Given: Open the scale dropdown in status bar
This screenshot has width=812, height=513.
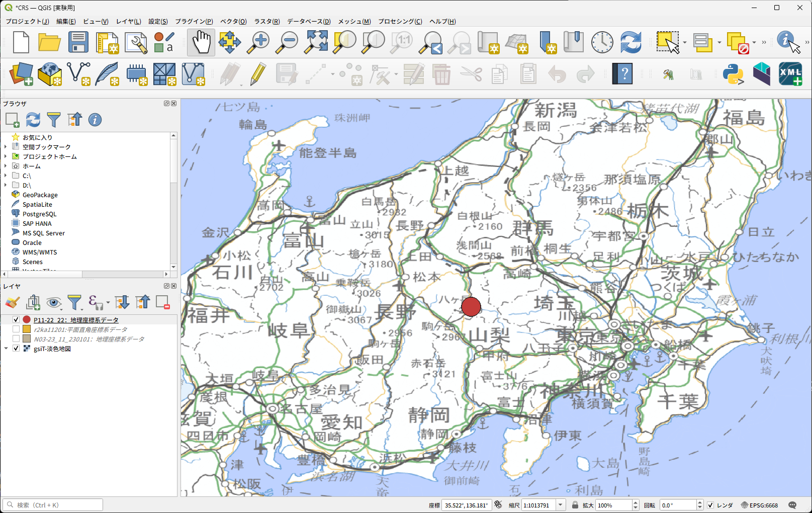Looking at the screenshot, I should (561, 505).
